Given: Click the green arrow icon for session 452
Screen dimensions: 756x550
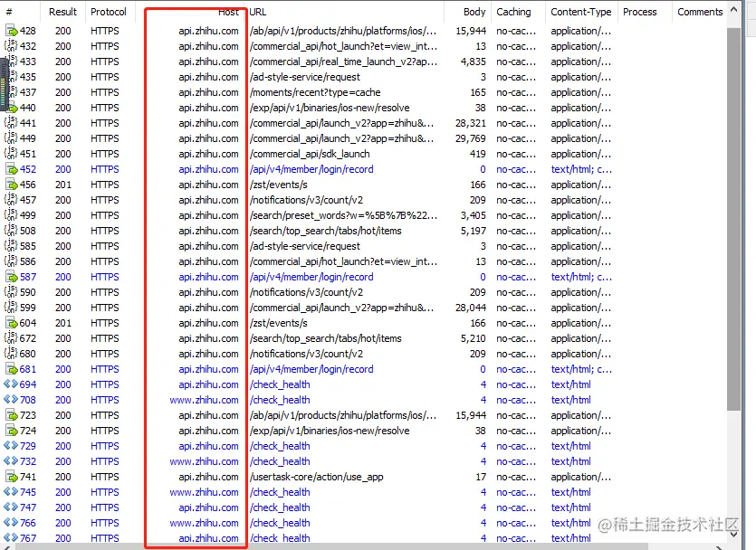Looking at the screenshot, I should pos(11,169).
